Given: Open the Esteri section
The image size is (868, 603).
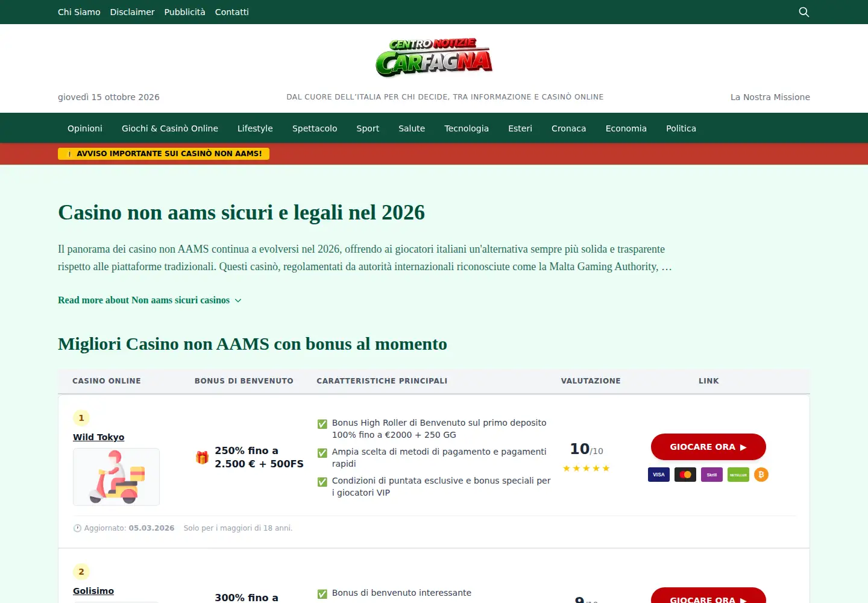Looking at the screenshot, I should 520,128.
